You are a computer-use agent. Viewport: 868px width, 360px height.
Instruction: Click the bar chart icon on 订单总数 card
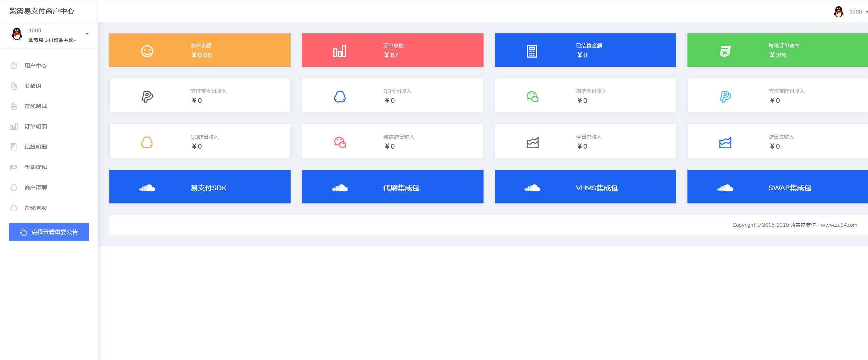point(339,51)
